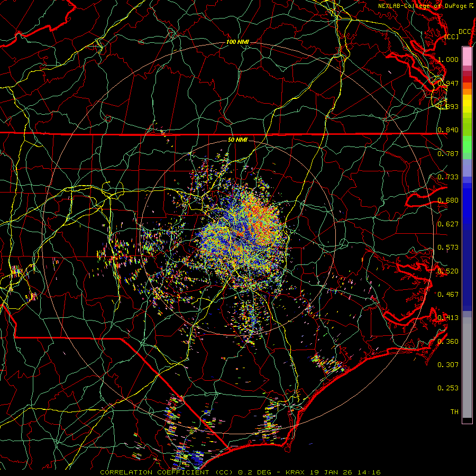The image size is (476, 476).
Task: Pick the lavender color bar segment near 0.733
Action: pyautogui.click(x=467, y=168)
